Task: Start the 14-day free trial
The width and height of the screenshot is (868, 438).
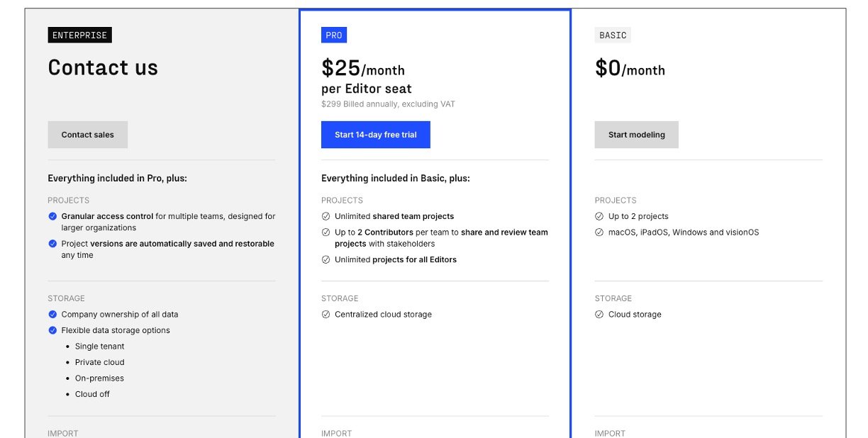Action: tap(375, 135)
